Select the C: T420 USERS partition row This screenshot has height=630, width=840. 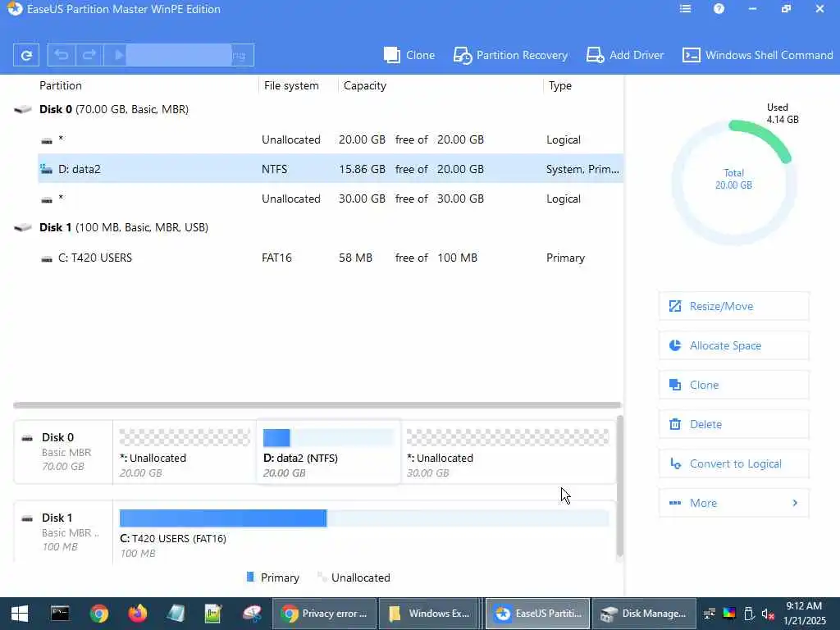coord(330,258)
